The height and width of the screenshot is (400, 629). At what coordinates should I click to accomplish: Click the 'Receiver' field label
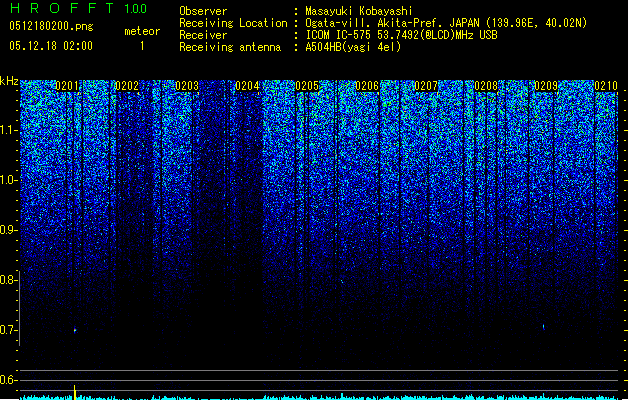pyautogui.click(x=203, y=35)
